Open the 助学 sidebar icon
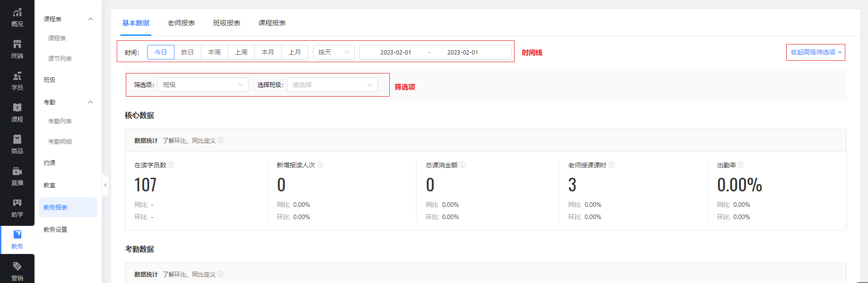 click(17, 208)
